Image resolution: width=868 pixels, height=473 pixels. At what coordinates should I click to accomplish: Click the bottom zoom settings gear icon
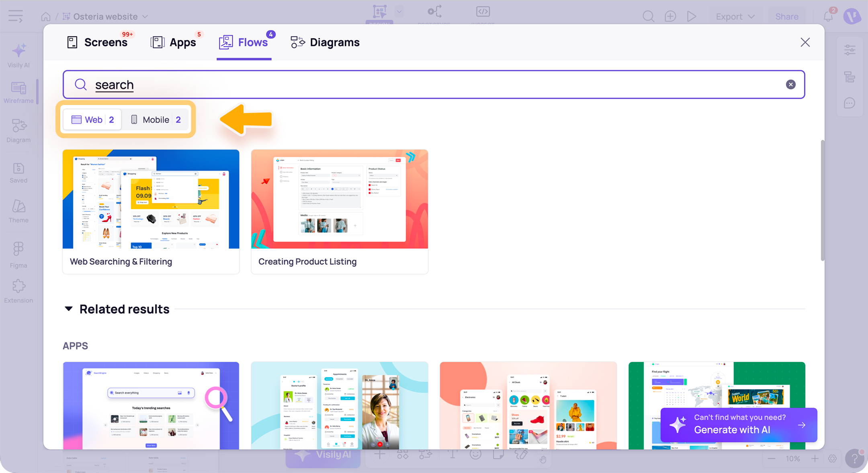(832, 459)
